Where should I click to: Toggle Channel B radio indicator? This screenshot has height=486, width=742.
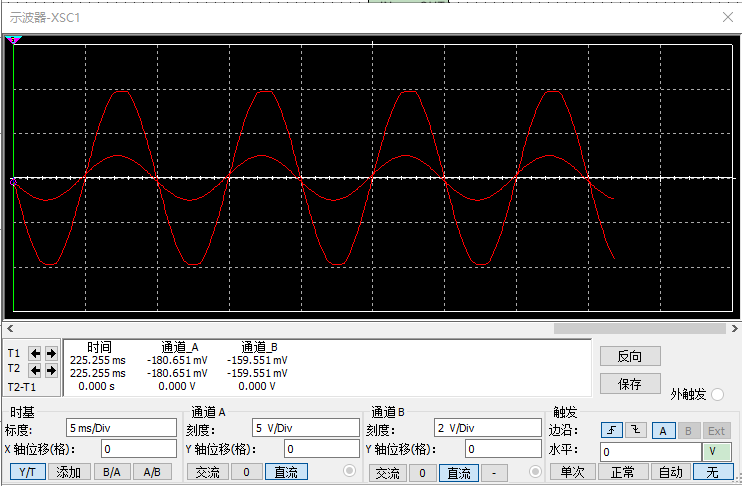535,471
